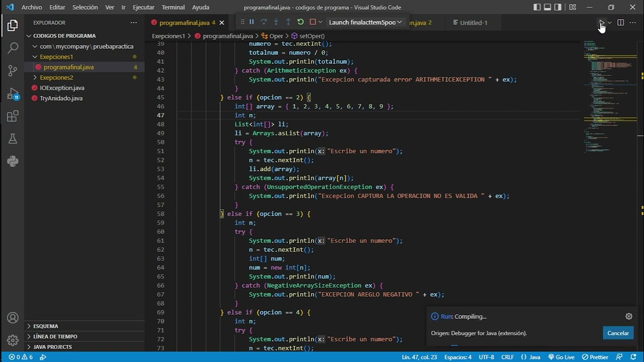644x362 pixels.
Task: Open editor More Actions ellipsis
Action: pyautogui.click(x=633, y=23)
